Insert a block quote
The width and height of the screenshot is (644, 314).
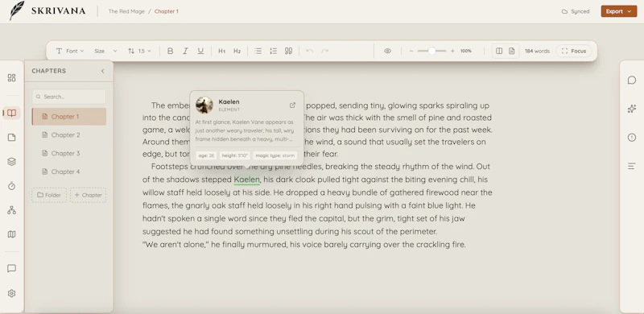pos(288,51)
